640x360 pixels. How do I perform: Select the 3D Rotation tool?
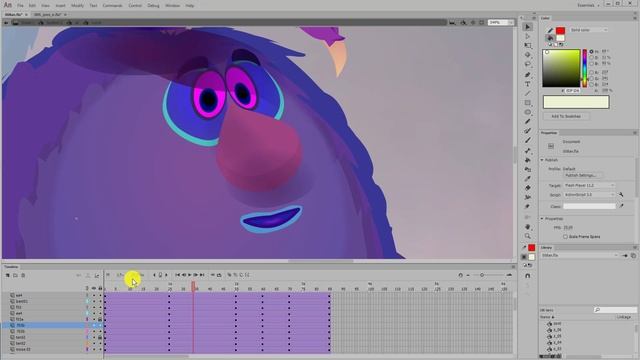coord(527,55)
